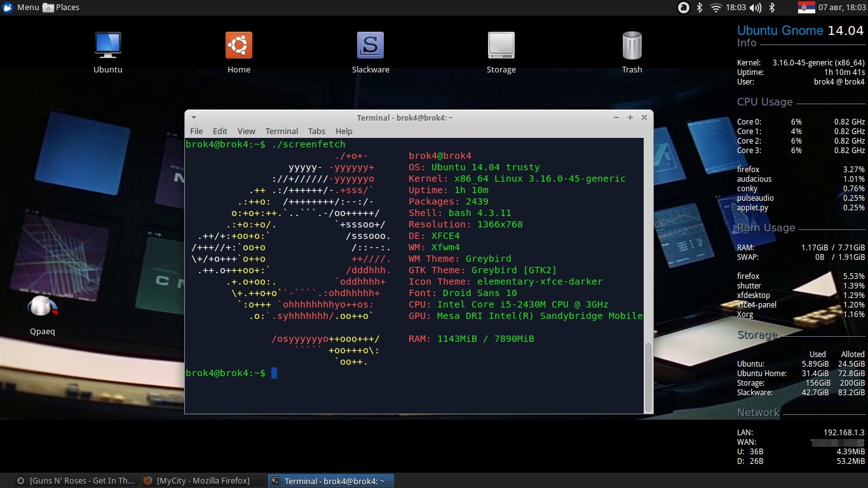Screen dimensions: 868x488
Task: Open the Terminal window menu arrow
Action: pos(194,118)
